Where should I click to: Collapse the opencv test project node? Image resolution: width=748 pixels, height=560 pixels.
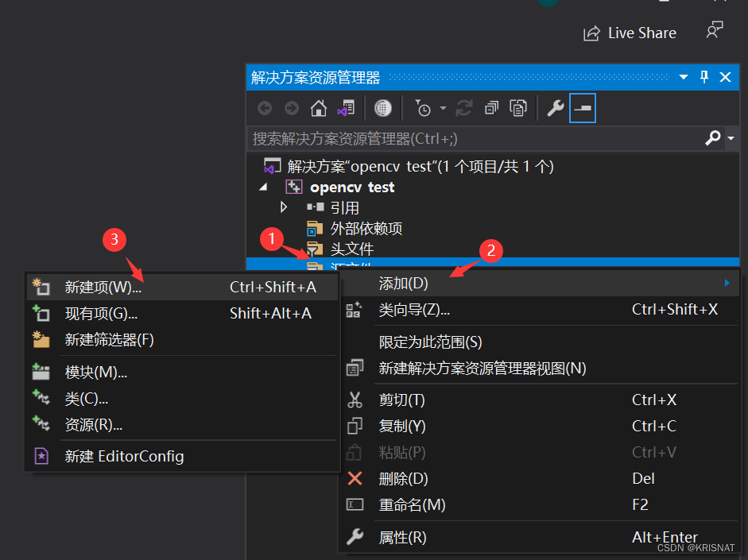tap(263, 187)
